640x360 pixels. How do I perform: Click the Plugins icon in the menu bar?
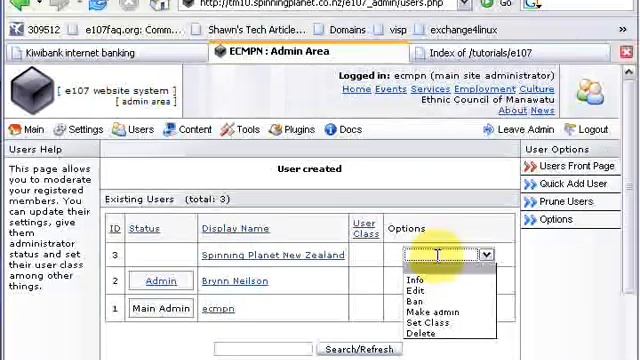(276, 130)
